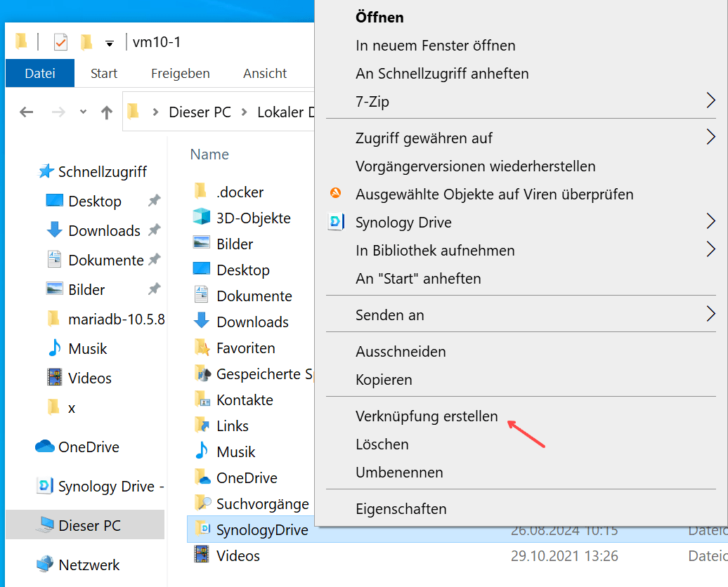Click the Name column header

pos(209,154)
